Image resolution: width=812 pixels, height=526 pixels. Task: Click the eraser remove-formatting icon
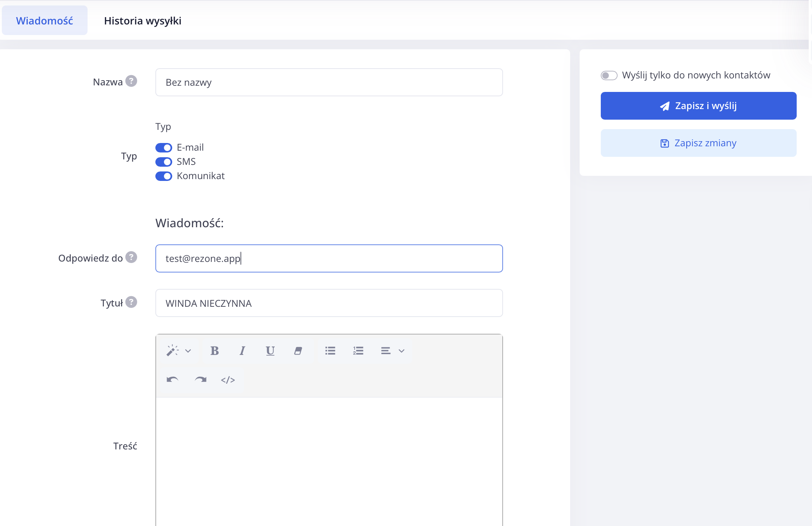pos(298,351)
